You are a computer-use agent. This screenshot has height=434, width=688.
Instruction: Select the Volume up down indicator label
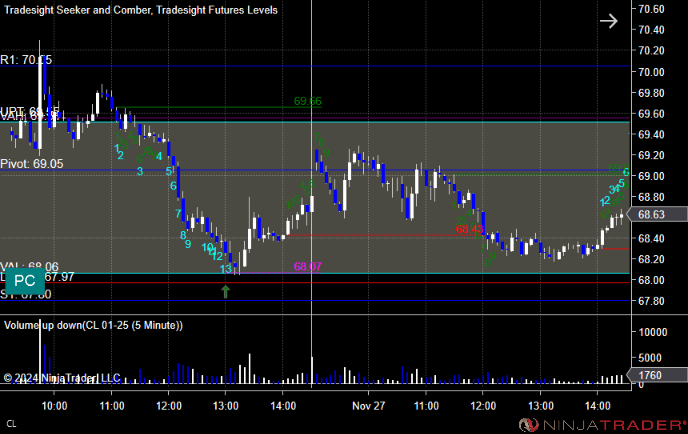coord(93,326)
